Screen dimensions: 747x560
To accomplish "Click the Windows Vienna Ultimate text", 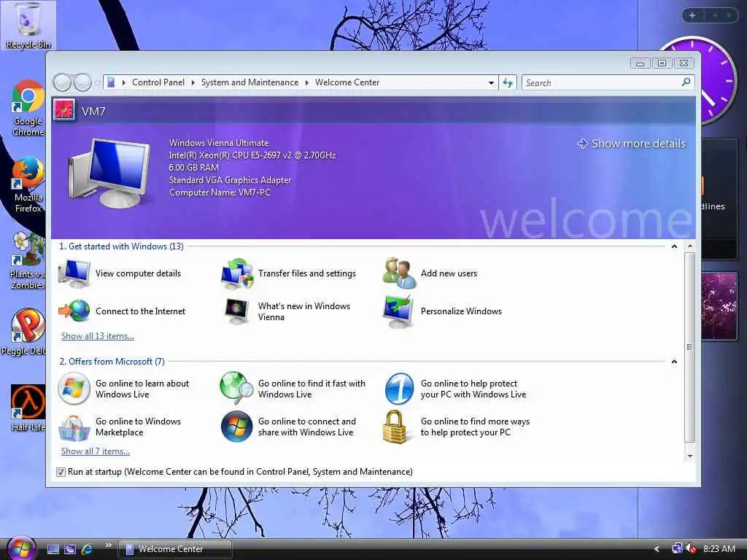I will (219, 143).
